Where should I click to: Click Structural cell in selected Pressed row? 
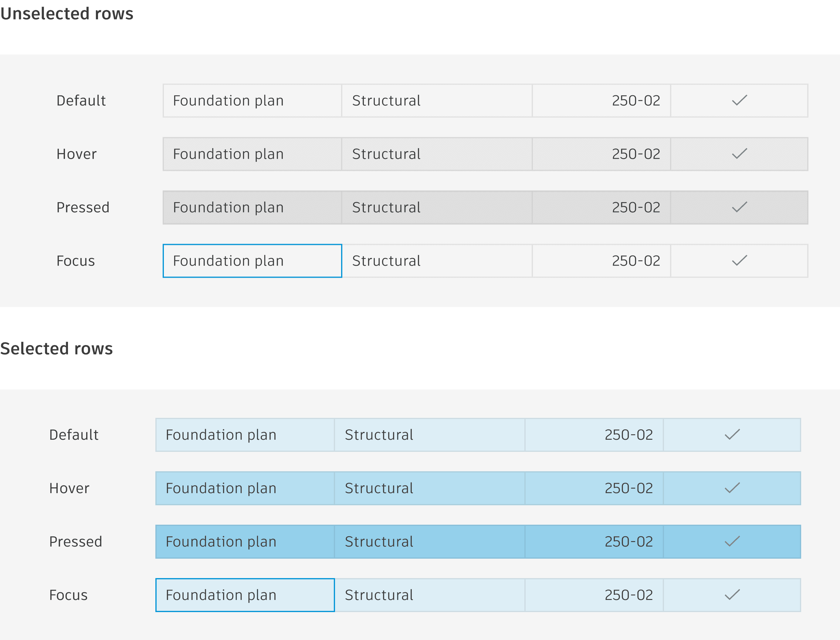coord(429,542)
